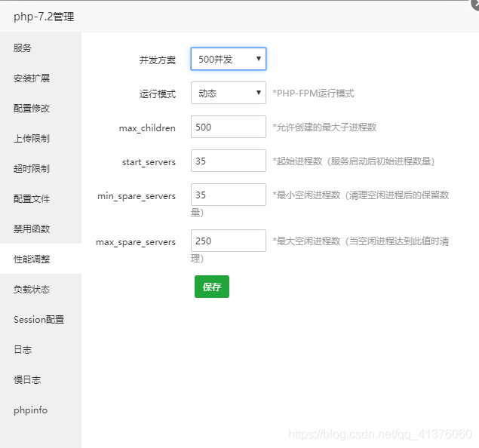Viewport: 479px width, 448px height.
Task: Click the green 保存 button
Action: pyautogui.click(x=212, y=287)
